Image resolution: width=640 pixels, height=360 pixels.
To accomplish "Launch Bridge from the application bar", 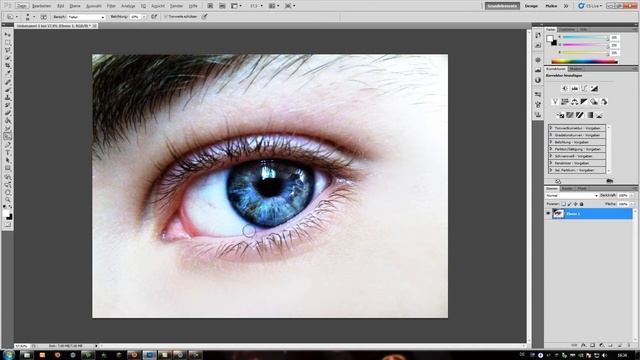I will (210, 6).
